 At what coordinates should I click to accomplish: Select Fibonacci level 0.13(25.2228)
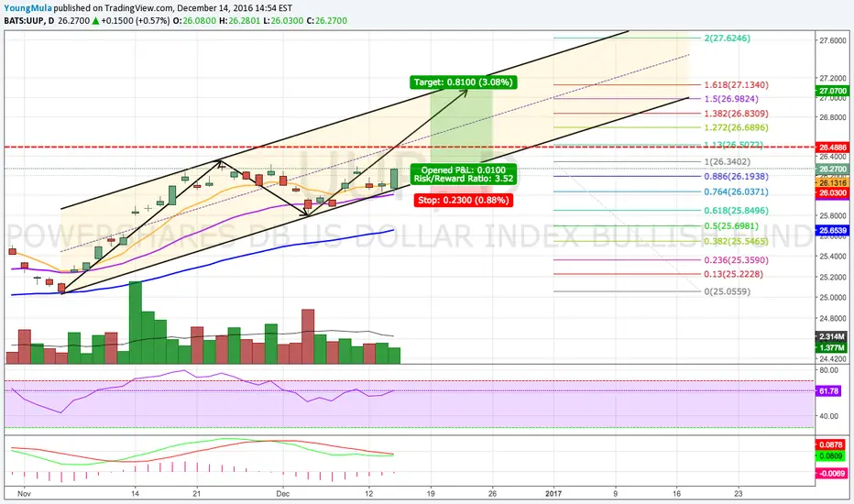[x=734, y=274]
